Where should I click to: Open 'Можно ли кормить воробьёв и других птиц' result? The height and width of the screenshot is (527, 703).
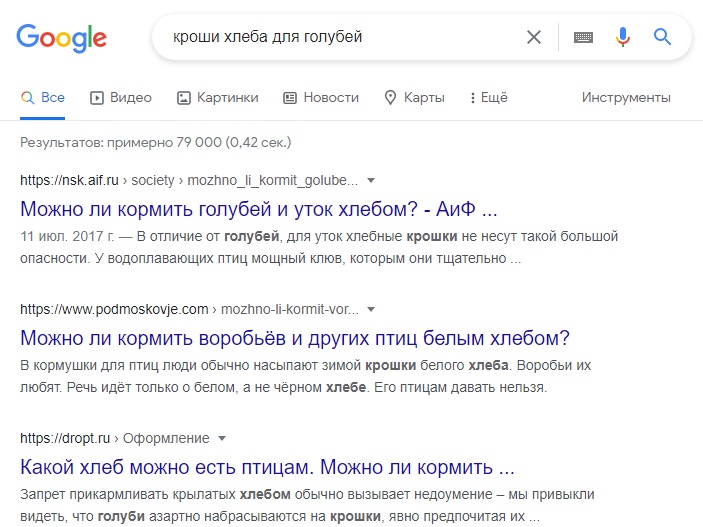(x=295, y=338)
